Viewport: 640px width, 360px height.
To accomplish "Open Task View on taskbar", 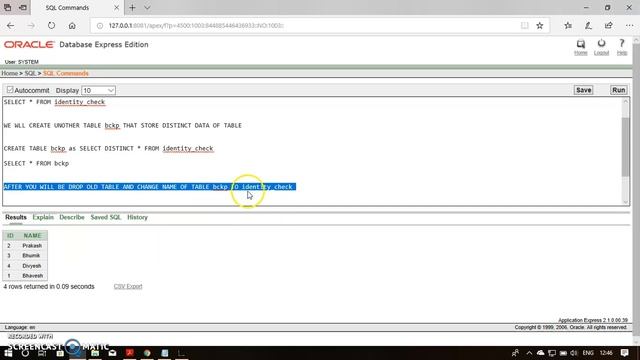I will pyautogui.click(x=42, y=353).
